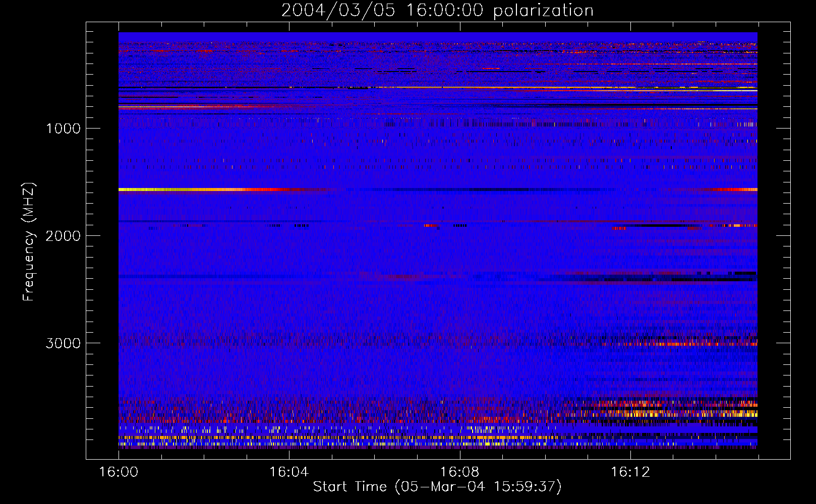
Task: Select the 'Frequency (MHZ)' axis label
Action: click(29, 242)
